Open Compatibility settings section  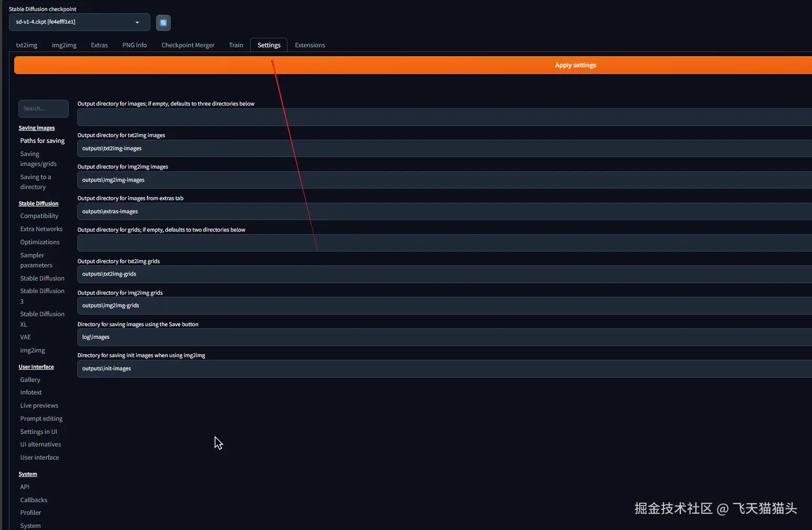tap(39, 216)
